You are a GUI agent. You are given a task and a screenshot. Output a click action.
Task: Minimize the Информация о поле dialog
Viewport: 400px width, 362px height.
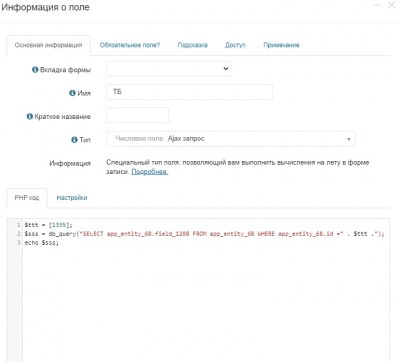[x=377, y=5]
